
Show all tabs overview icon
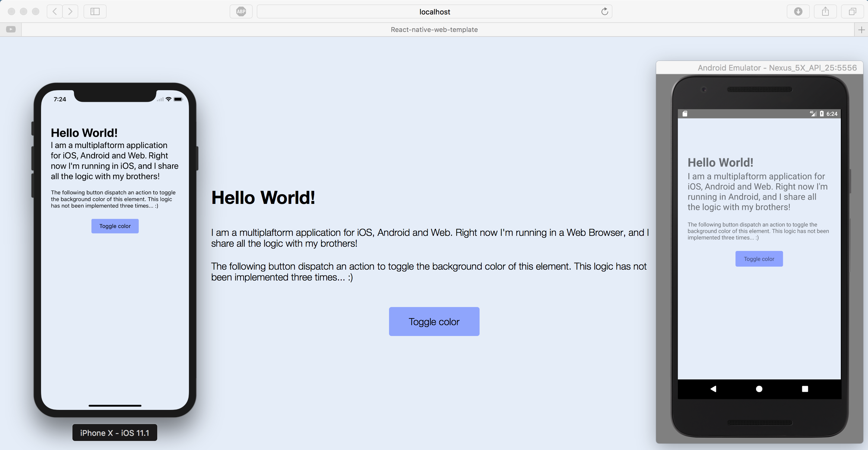click(x=852, y=11)
